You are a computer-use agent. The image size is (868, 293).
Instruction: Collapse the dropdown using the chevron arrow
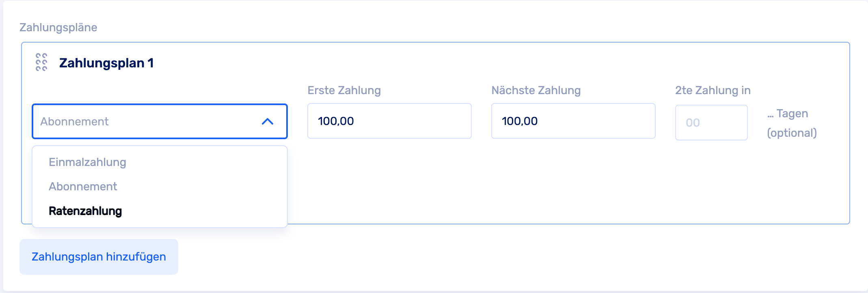tap(268, 121)
